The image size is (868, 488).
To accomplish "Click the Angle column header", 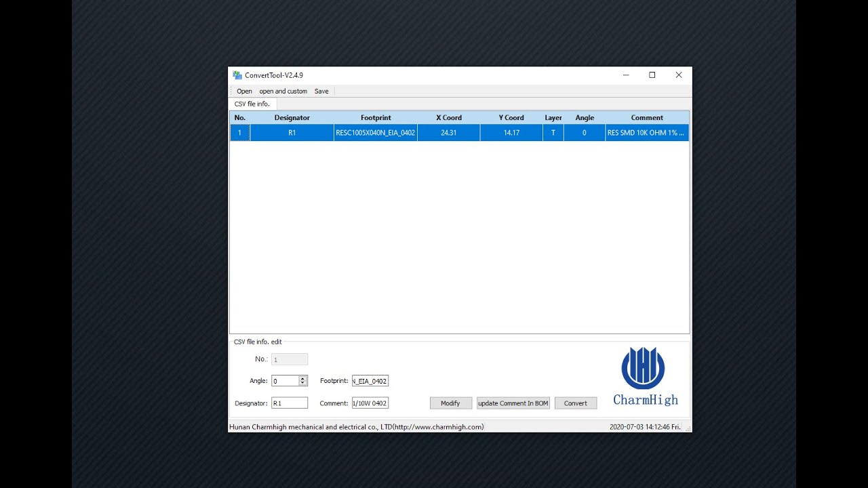I will click(x=585, y=118).
